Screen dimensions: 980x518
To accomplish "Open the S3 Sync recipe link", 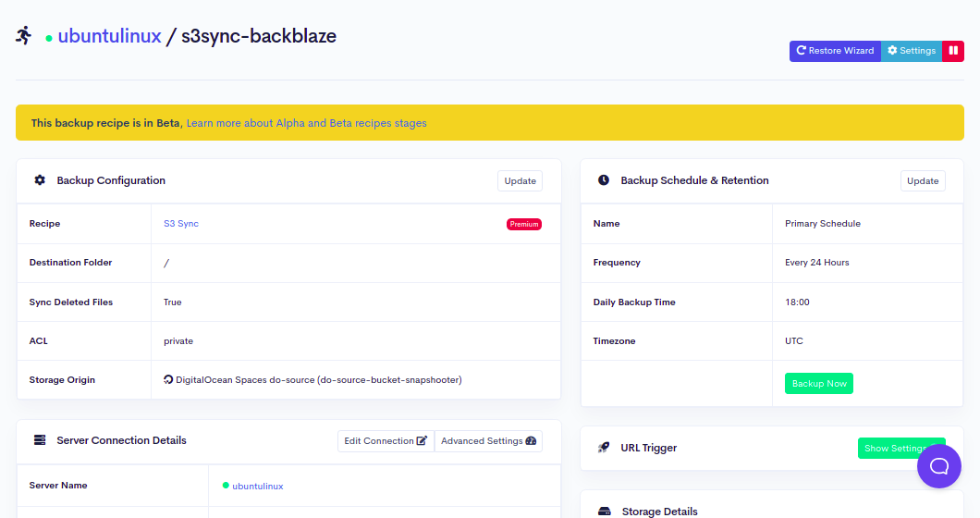I will [181, 223].
